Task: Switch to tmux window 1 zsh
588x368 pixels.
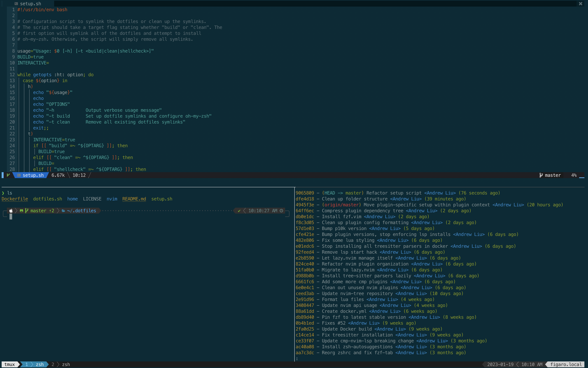Action: (34, 364)
